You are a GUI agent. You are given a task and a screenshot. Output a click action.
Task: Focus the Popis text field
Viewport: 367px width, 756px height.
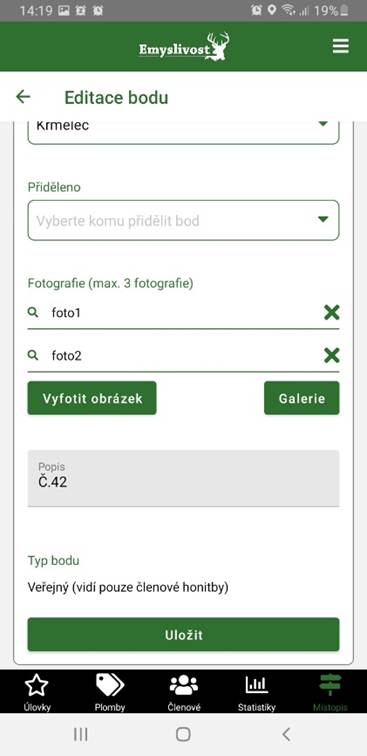click(x=183, y=478)
